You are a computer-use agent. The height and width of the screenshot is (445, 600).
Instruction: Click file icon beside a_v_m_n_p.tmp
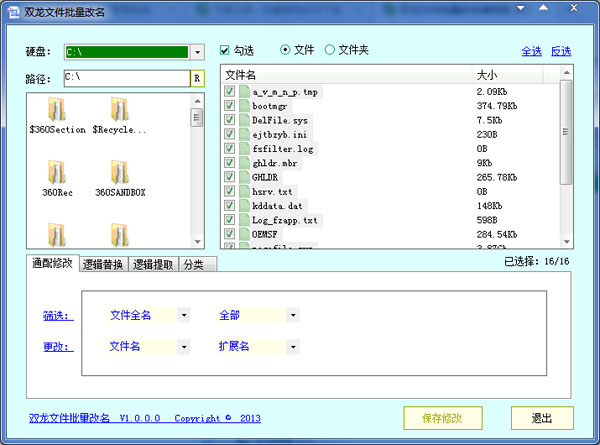click(245, 91)
